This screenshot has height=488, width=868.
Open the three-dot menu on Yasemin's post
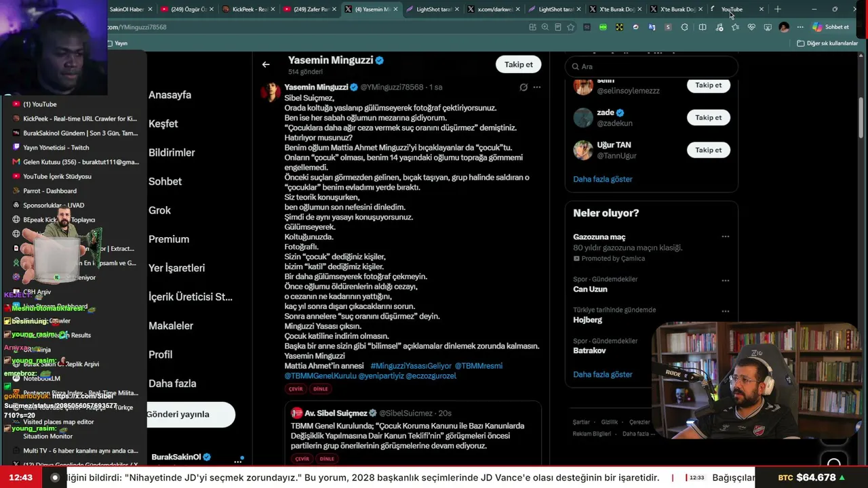(x=537, y=87)
